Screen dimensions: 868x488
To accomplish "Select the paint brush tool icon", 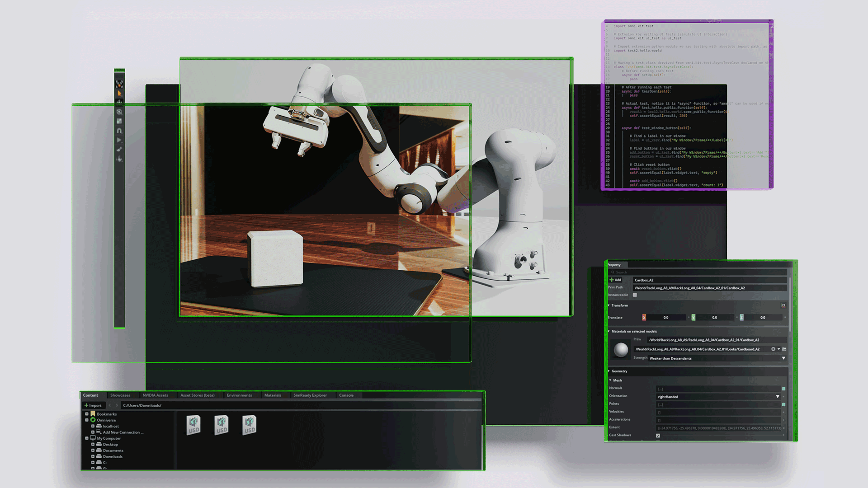I will click(119, 150).
